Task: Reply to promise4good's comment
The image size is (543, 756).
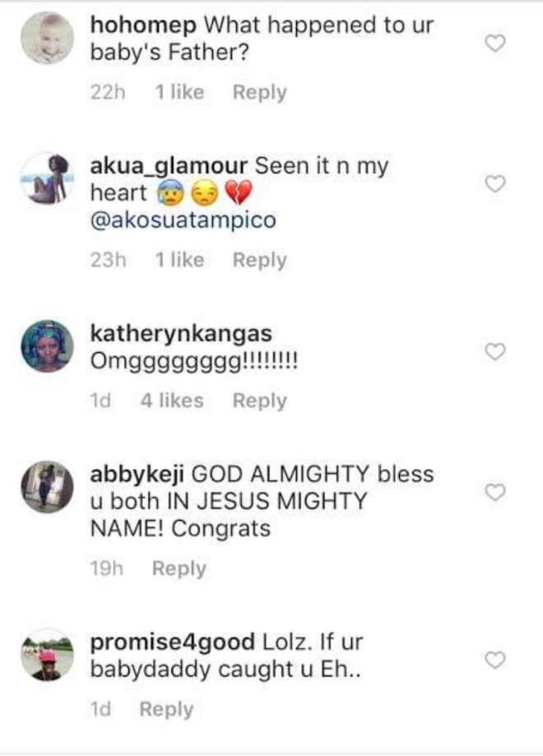Action: coord(166,710)
